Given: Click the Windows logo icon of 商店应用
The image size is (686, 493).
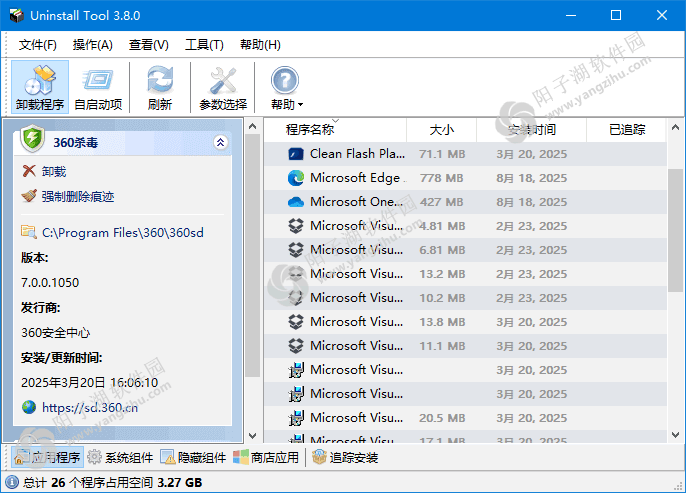Looking at the screenshot, I should (241, 457).
